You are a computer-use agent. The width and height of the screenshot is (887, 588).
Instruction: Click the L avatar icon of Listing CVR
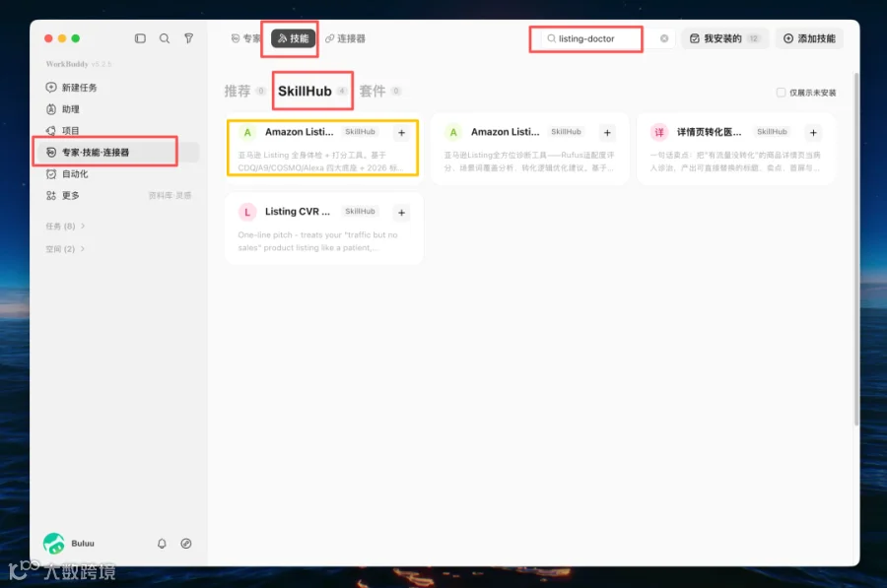tap(247, 212)
